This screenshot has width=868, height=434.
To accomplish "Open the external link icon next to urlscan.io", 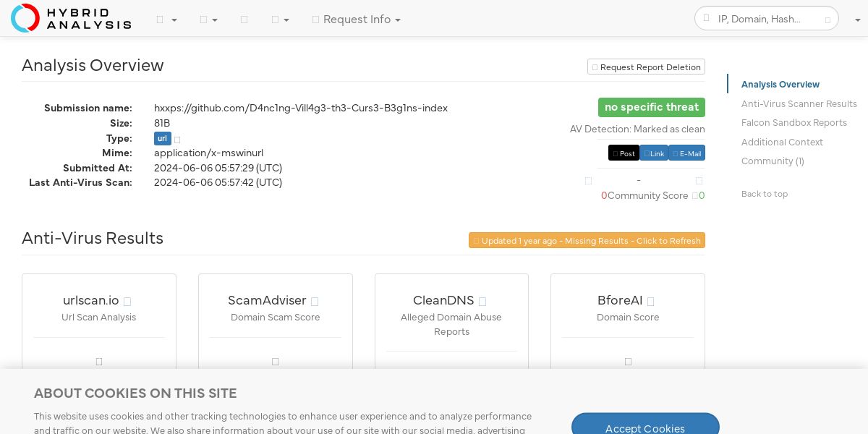I will click(x=127, y=302).
